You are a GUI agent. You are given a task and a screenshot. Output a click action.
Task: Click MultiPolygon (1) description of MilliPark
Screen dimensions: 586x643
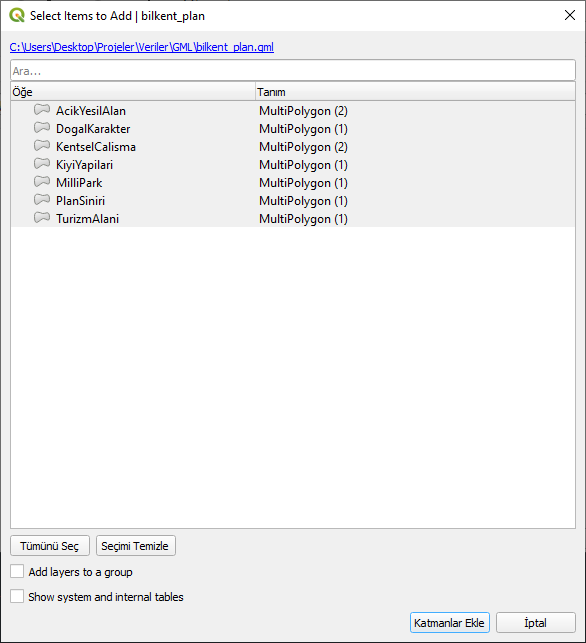click(303, 183)
